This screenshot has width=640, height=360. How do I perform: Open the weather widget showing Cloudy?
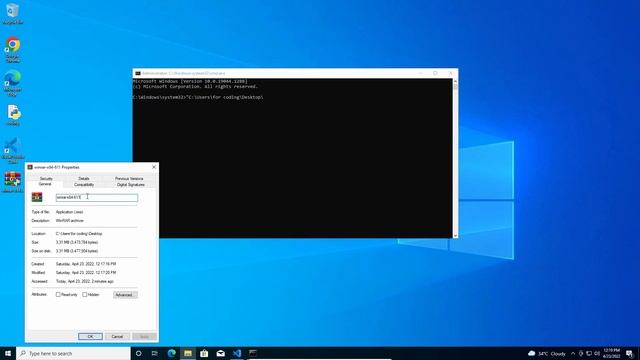pyautogui.click(x=547, y=353)
